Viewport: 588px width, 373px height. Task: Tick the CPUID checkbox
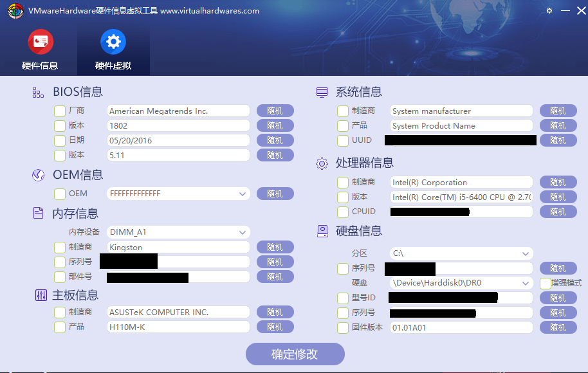pyautogui.click(x=343, y=212)
